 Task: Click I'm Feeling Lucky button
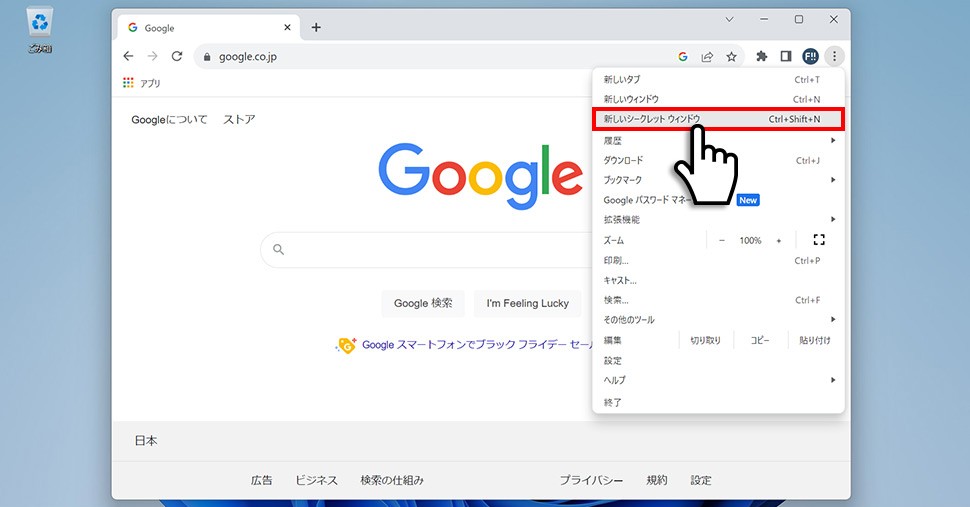tap(528, 304)
